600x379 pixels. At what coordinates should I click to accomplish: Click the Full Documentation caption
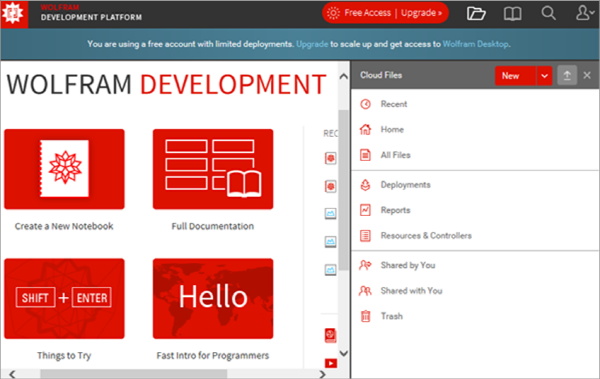point(213,226)
